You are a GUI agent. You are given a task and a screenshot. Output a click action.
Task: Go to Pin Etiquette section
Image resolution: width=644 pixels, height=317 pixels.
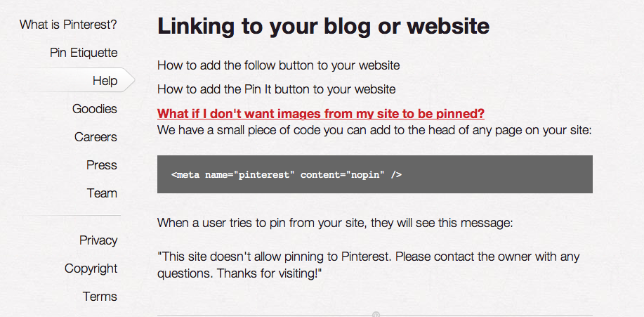pyautogui.click(x=84, y=53)
